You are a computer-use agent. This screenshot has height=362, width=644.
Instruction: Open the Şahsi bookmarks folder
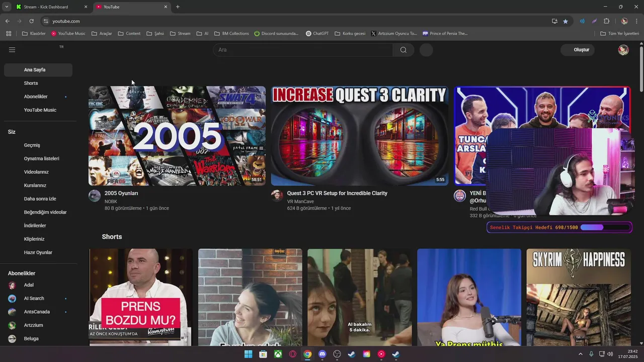tap(155, 34)
